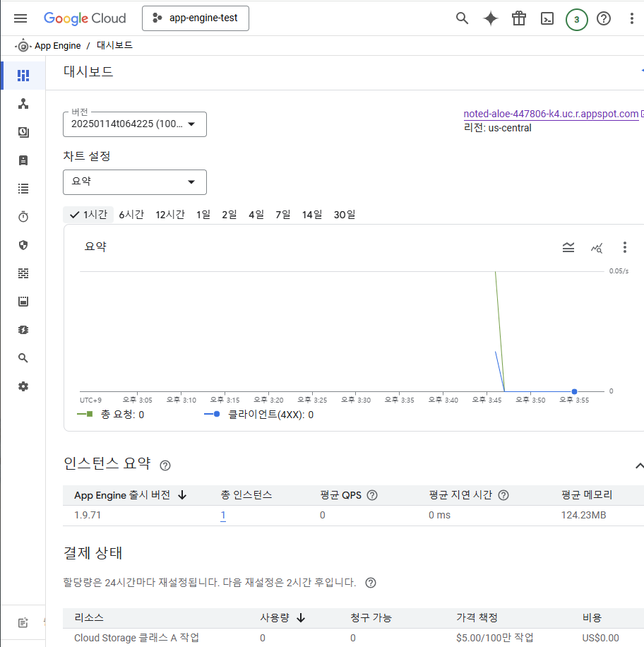
Task: Click version value 1.9.71
Action: pyautogui.click(x=88, y=515)
